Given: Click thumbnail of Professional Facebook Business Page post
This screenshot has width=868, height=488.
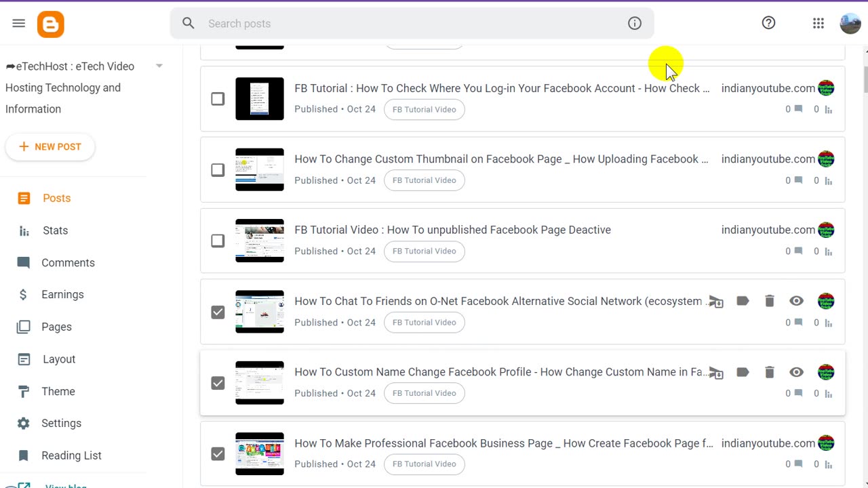Looking at the screenshot, I should click(x=260, y=453).
